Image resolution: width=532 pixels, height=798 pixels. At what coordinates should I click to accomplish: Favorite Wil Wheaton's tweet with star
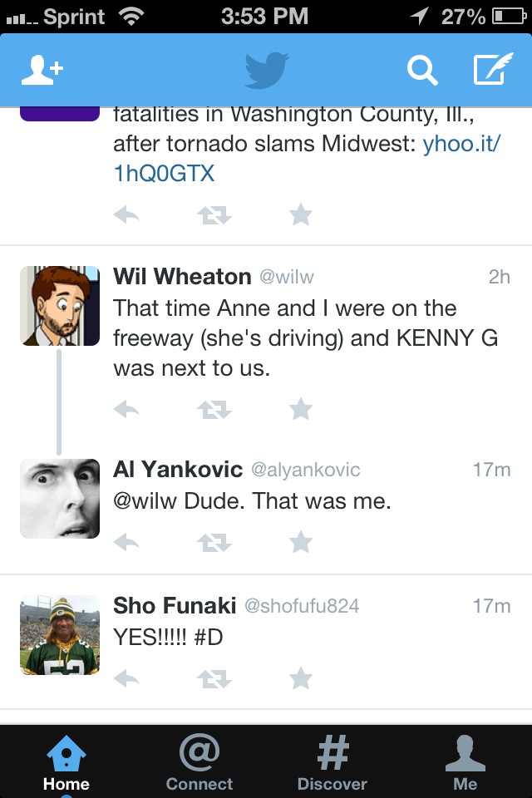[300, 409]
